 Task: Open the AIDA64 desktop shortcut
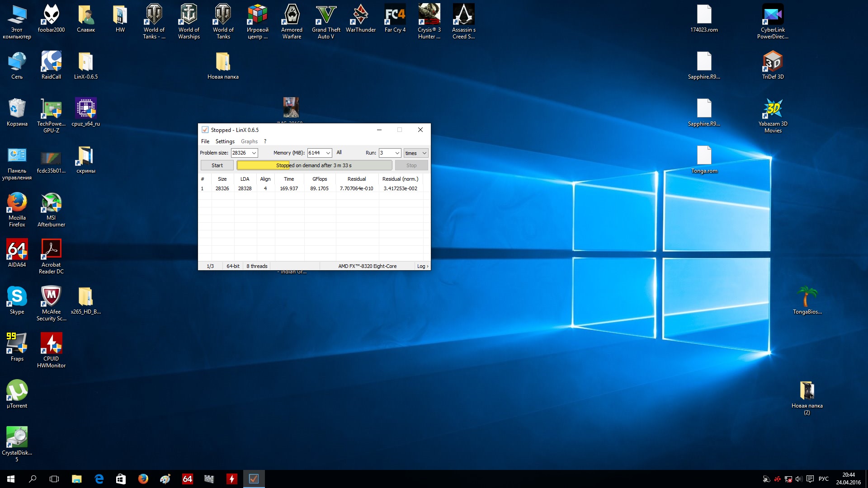tap(17, 251)
